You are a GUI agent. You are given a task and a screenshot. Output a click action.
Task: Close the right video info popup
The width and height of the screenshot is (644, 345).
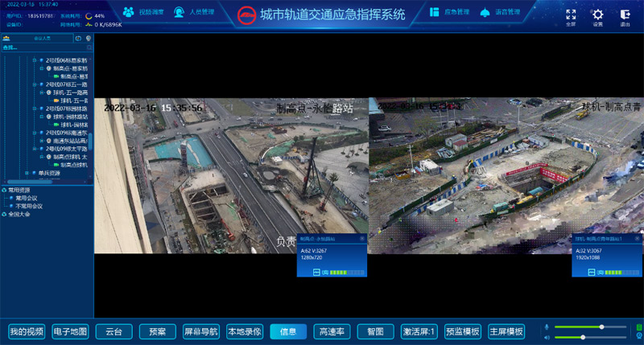pyautogui.click(x=637, y=239)
